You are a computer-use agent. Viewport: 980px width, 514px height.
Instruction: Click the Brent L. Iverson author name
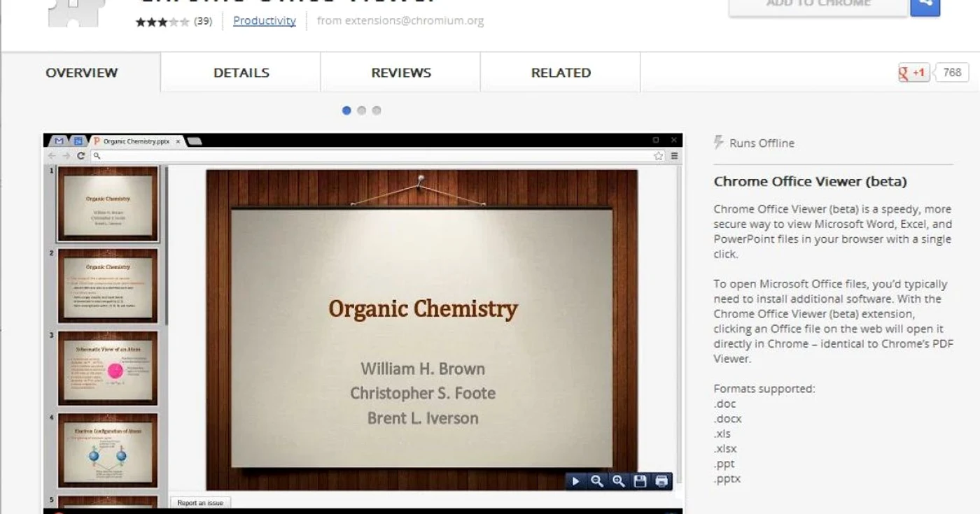(x=423, y=418)
